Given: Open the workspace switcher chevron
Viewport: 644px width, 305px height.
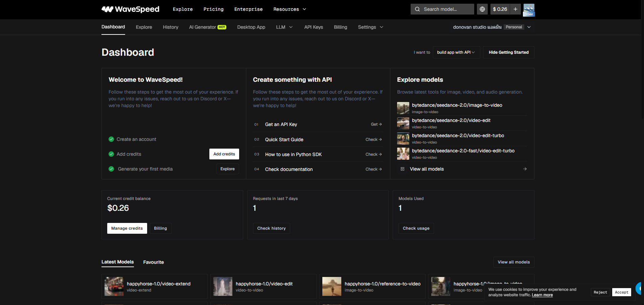Looking at the screenshot, I should coord(529,27).
